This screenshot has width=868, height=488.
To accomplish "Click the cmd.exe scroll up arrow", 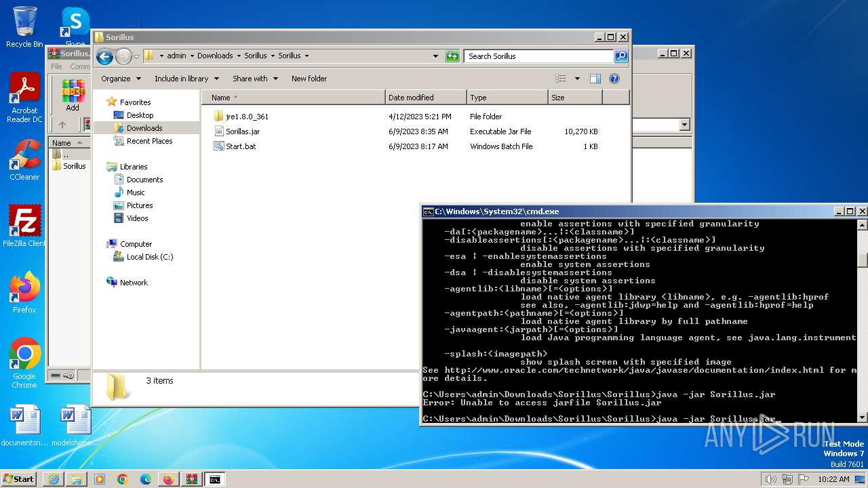I will click(x=862, y=224).
